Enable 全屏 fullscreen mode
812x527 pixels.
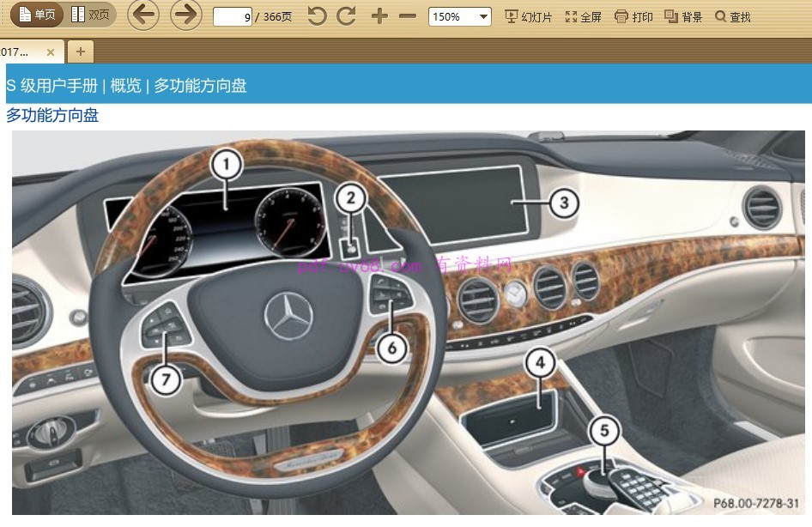pyautogui.click(x=584, y=15)
